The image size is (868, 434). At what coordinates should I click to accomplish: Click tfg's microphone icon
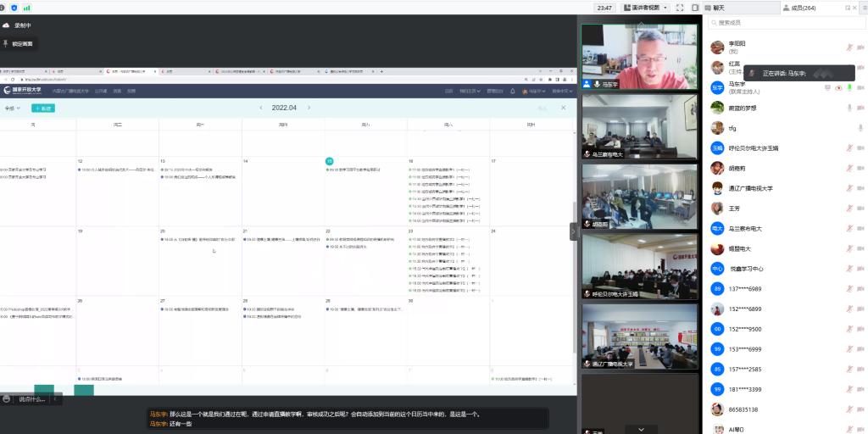point(860,128)
